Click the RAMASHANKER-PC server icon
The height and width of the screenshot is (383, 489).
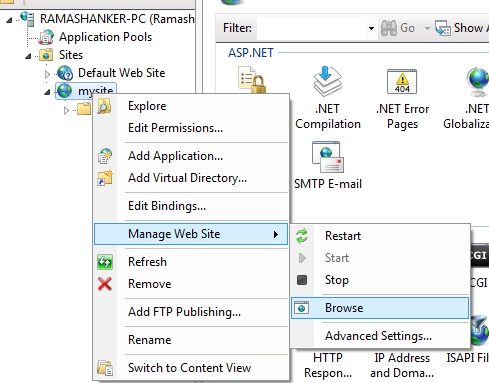pyautogui.click(x=27, y=18)
